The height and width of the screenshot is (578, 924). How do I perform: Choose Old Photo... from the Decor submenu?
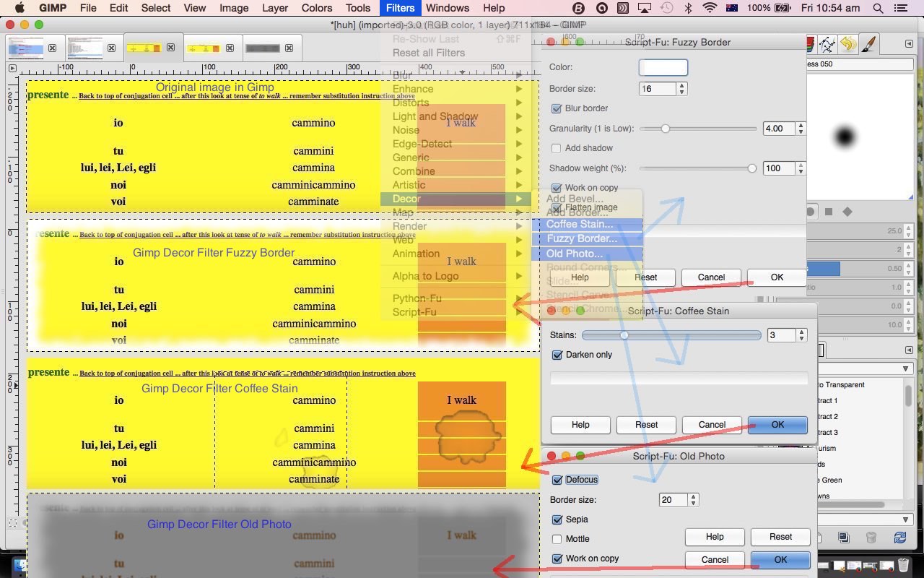pyautogui.click(x=587, y=254)
